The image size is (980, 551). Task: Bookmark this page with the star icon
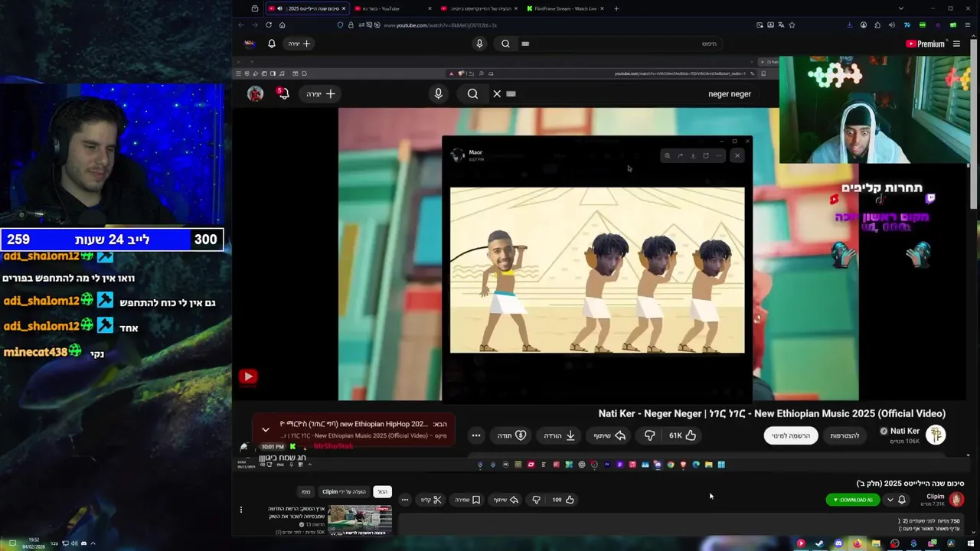click(x=792, y=24)
